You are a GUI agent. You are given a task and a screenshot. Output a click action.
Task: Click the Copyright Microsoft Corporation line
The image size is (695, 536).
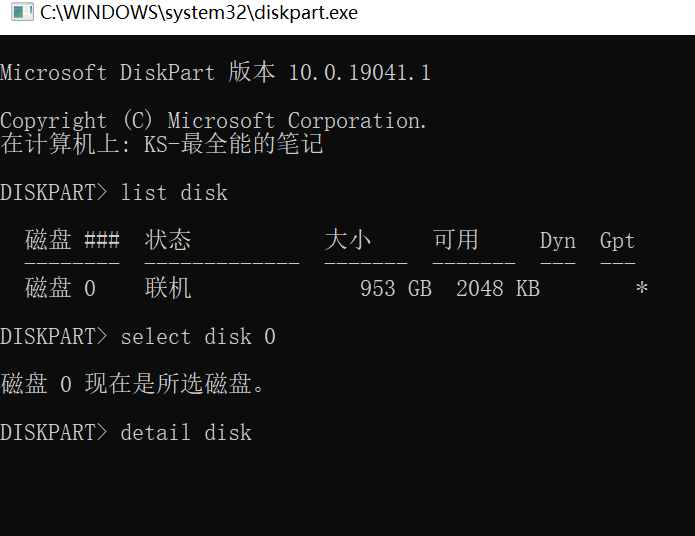(x=214, y=120)
